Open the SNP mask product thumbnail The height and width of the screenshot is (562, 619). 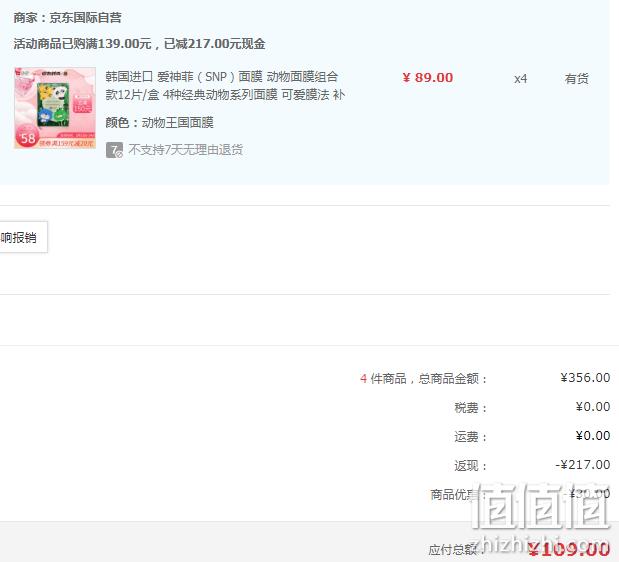pyautogui.click(x=55, y=108)
